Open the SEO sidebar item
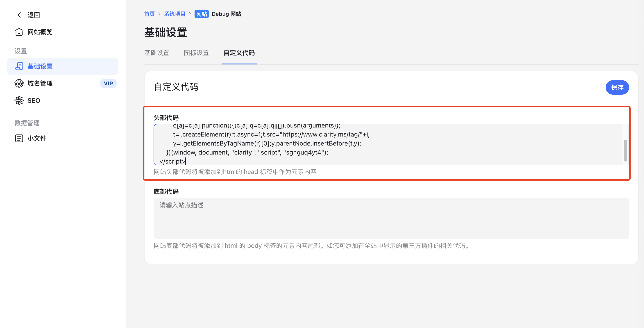Screen dimensions: 644x328 [63, 100]
